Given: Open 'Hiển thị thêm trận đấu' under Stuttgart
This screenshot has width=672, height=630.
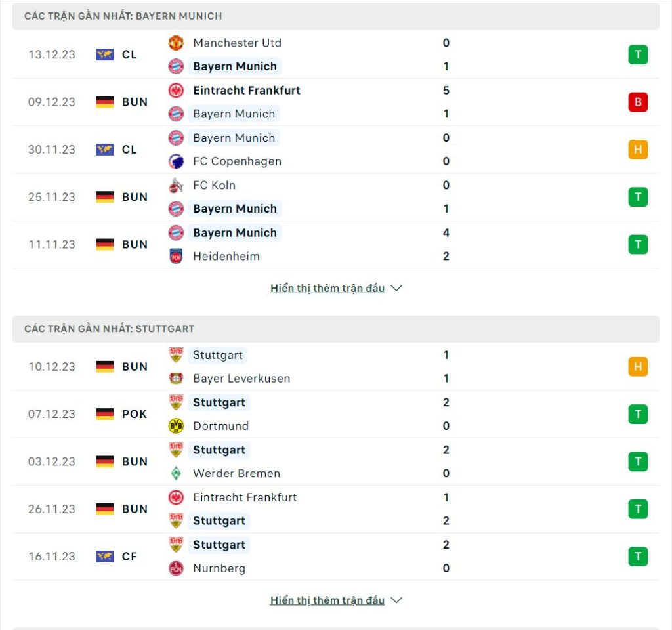Looking at the screenshot, I should pos(327,600).
